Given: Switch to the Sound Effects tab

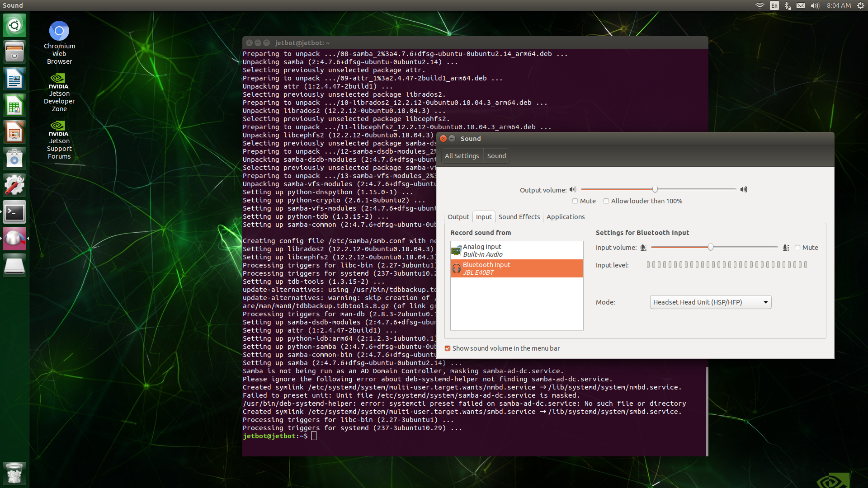Looking at the screenshot, I should [519, 217].
